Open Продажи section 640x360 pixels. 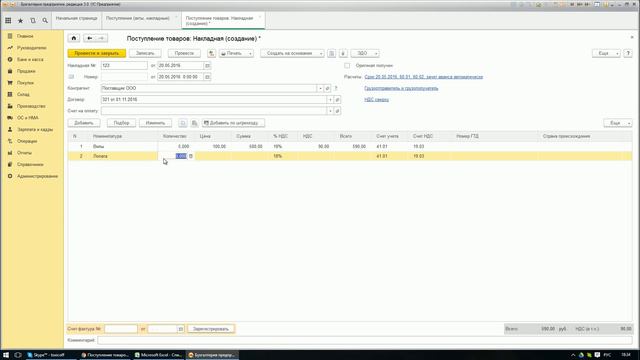point(26,71)
